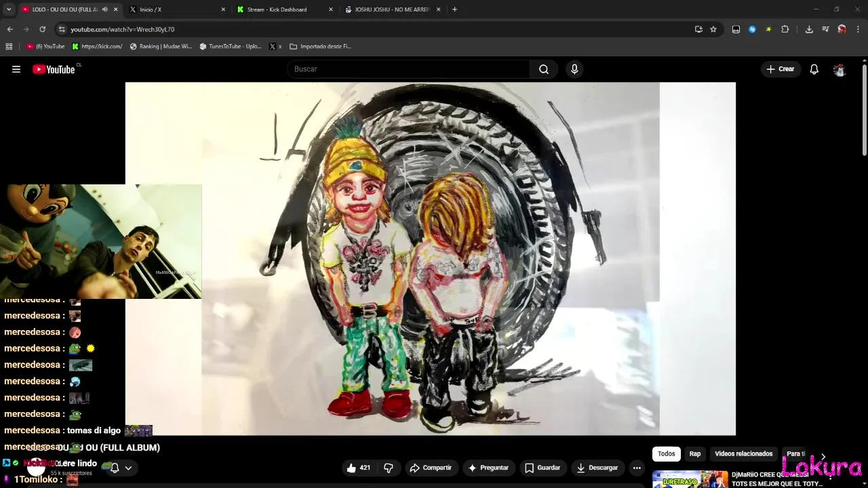Open more actions three-dot menu

[637, 468]
